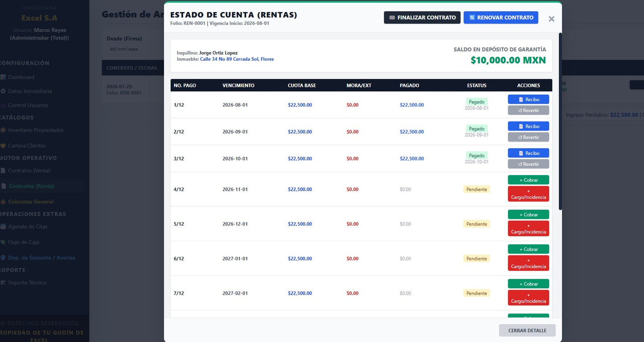This screenshot has height=342, width=644.
Task: Open Dashboard in the sidebar
Action: [x=21, y=77]
